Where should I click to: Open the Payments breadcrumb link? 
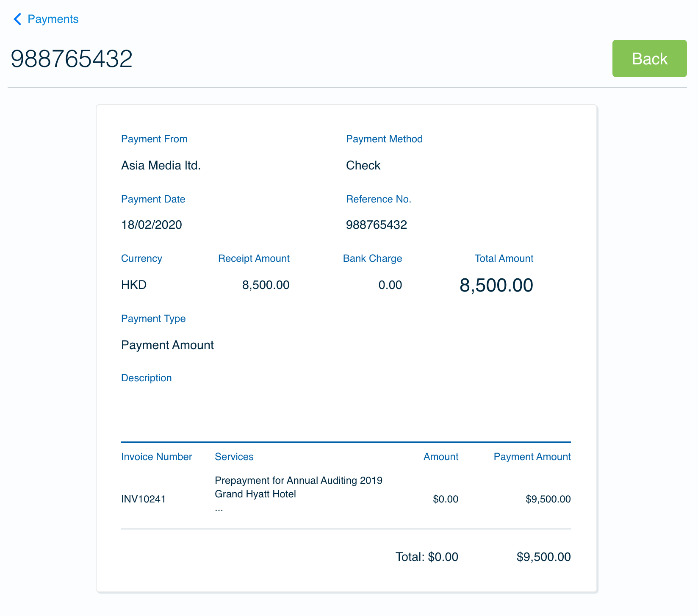tap(53, 19)
